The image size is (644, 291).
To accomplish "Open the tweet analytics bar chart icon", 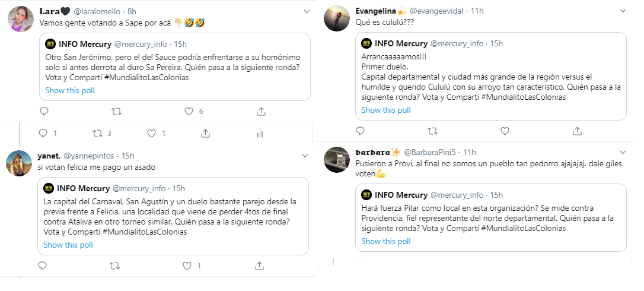I will 260,133.
